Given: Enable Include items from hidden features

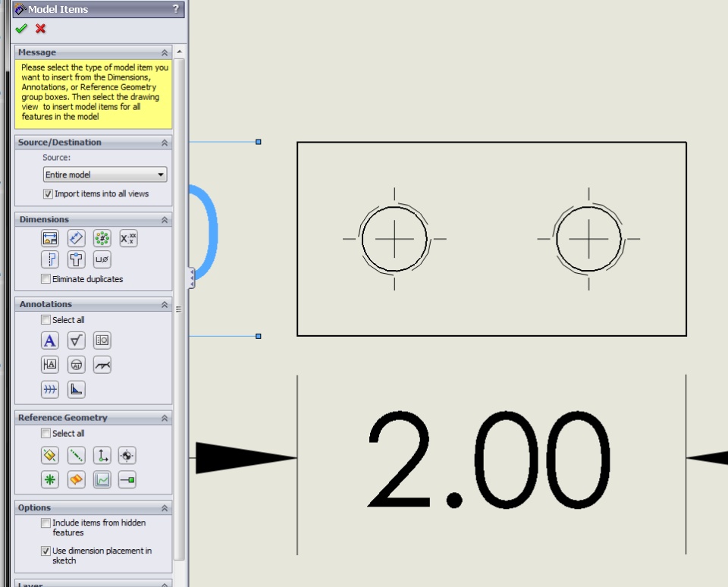Looking at the screenshot, I should pyautogui.click(x=45, y=523).
